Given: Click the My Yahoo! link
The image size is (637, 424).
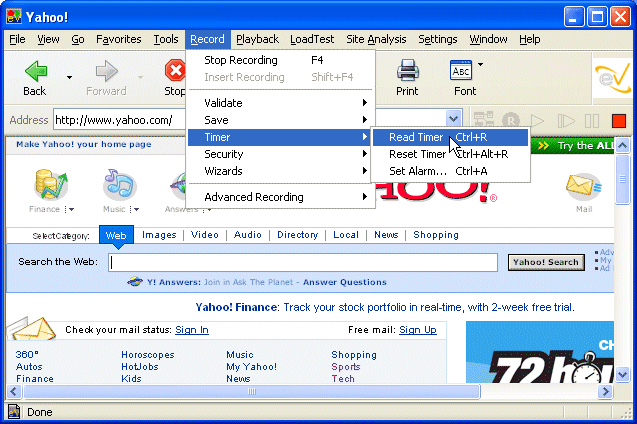Looking at the screenshot, I should tap(251, 367).
